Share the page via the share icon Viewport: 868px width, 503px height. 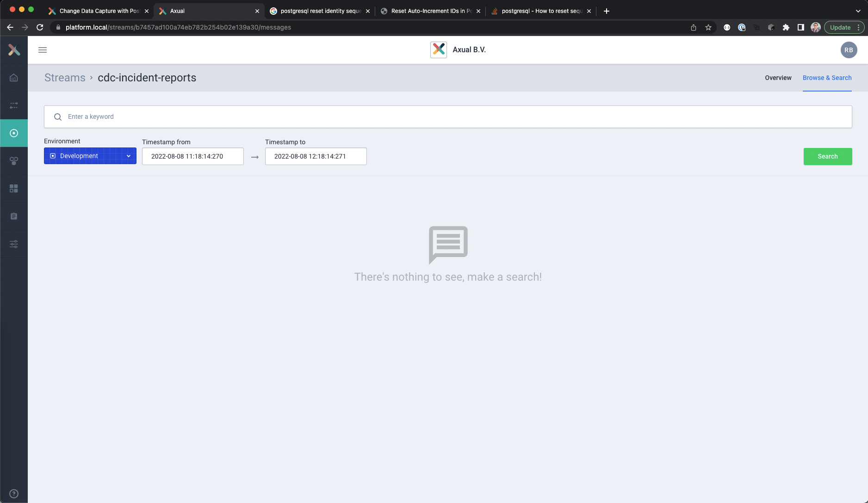tap(693, 27)
